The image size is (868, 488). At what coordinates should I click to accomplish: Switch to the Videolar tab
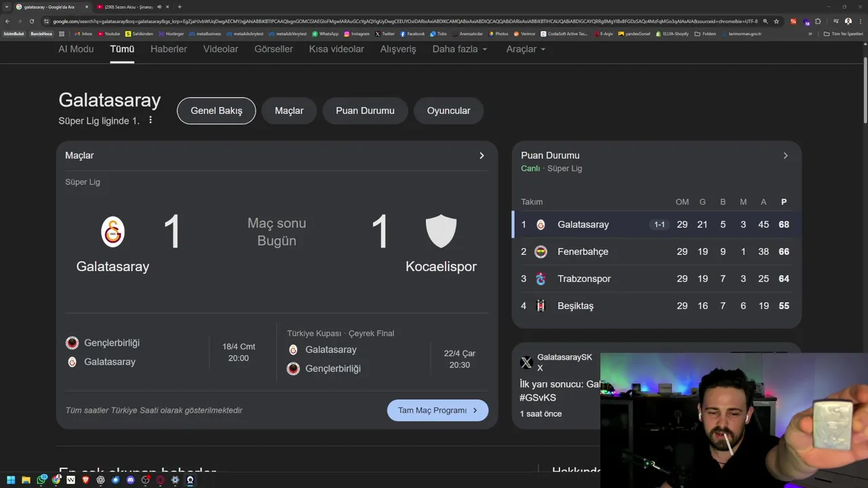click(220, 49)
